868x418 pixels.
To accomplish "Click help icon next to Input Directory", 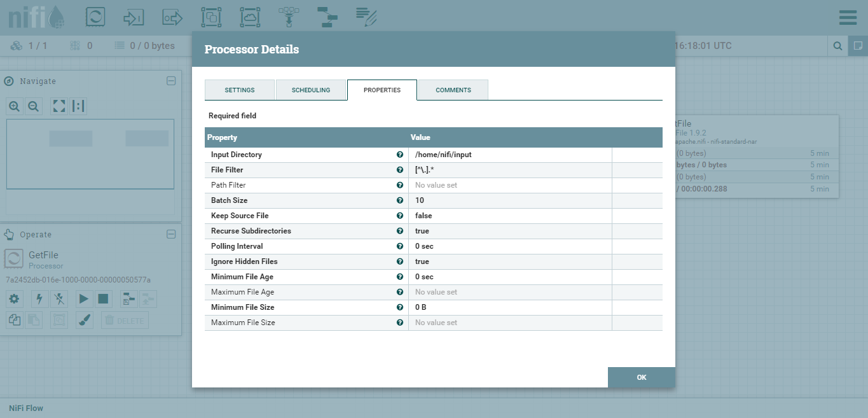I will (x=400, y=155).
